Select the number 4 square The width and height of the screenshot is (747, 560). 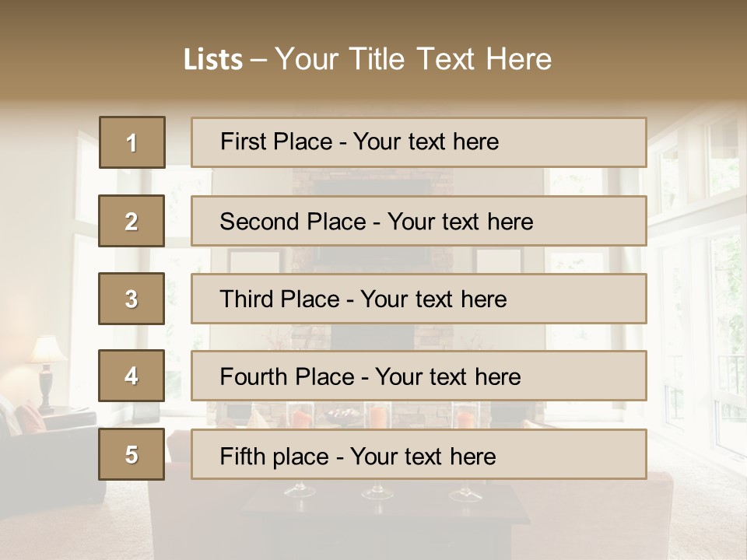coord(132,376)
